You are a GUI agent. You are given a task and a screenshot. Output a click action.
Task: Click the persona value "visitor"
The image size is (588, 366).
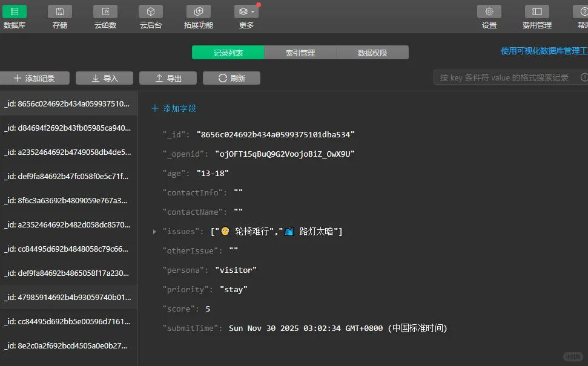pyautogui.click(x=236, y=270)
